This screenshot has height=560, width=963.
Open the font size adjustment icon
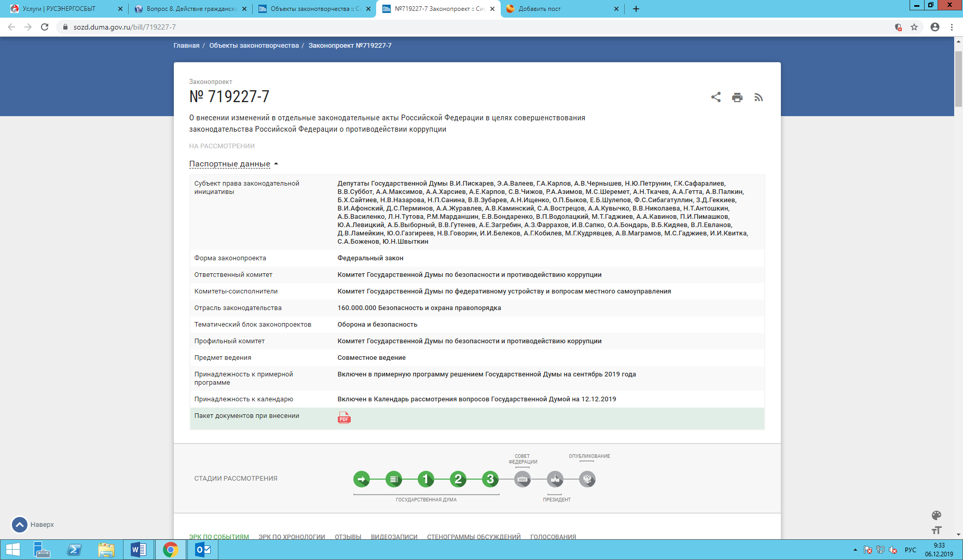coord(937,530)
